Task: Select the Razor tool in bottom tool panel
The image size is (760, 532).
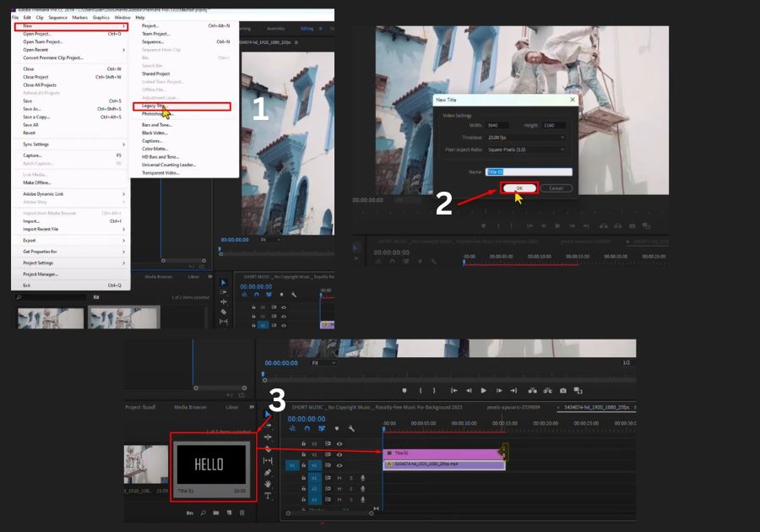Action: click(x=268, y=449)
